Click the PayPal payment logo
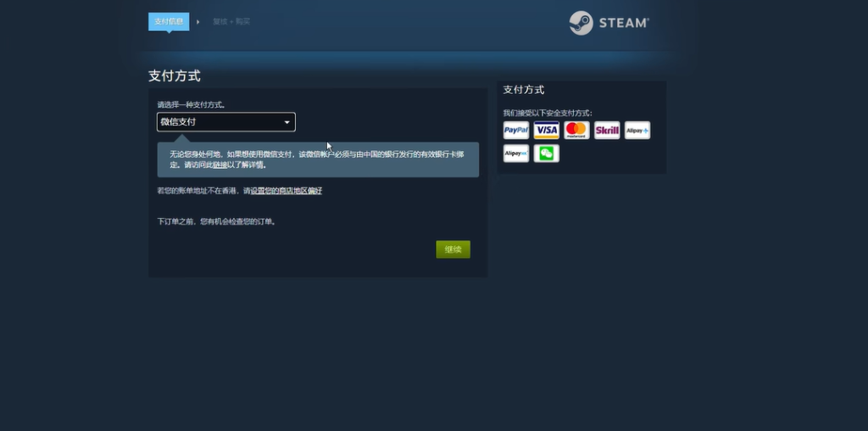This screenshot has height=431, width=868. pyautogui.click(x=515, y=130)
